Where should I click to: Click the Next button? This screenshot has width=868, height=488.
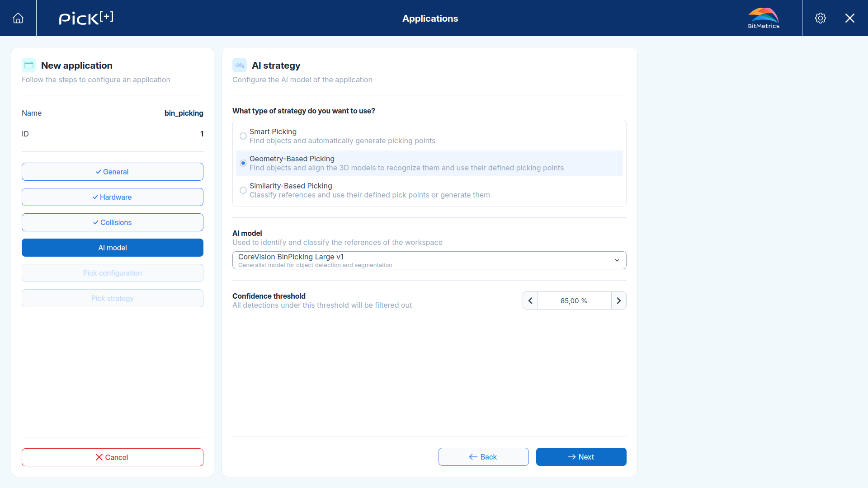click(x=581, y=457)
